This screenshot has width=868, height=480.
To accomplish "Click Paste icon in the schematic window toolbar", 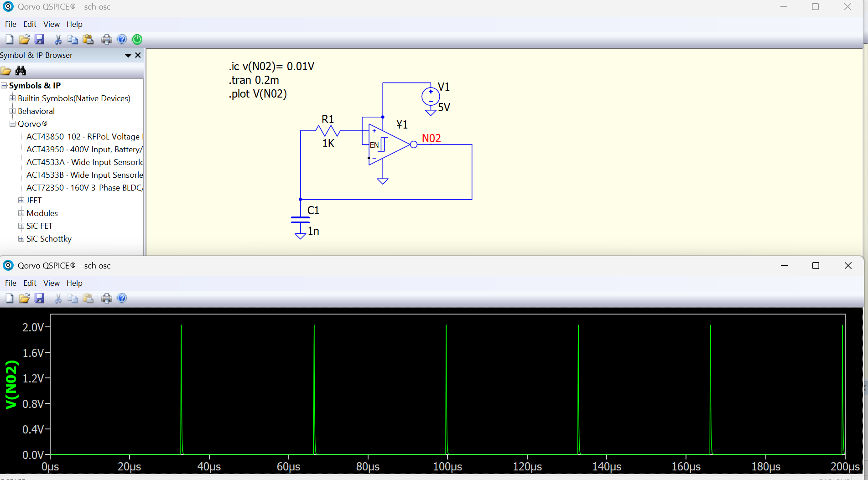I will tap(88, 40).
